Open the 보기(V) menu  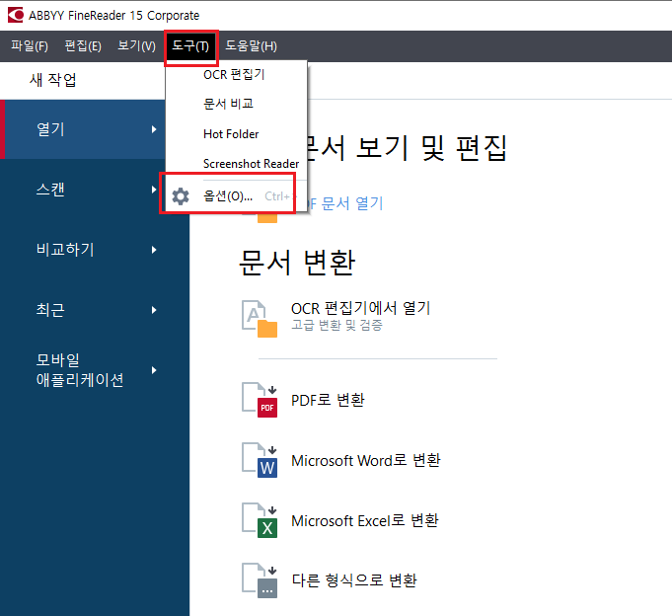click(x=137, y=45)
